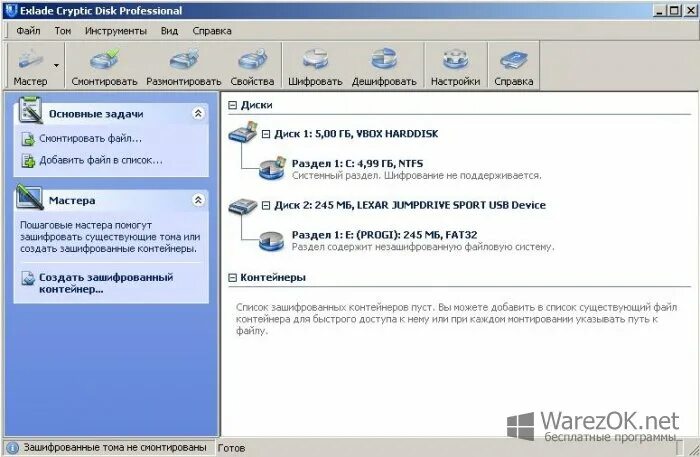
Task: Select the Диск 2 LEXAR JUMPDRIVE drive icon
Action: (243, 206)
